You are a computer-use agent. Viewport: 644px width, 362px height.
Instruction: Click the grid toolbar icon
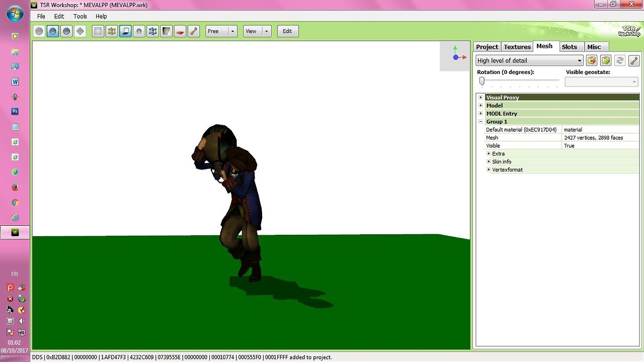(98, 31)
